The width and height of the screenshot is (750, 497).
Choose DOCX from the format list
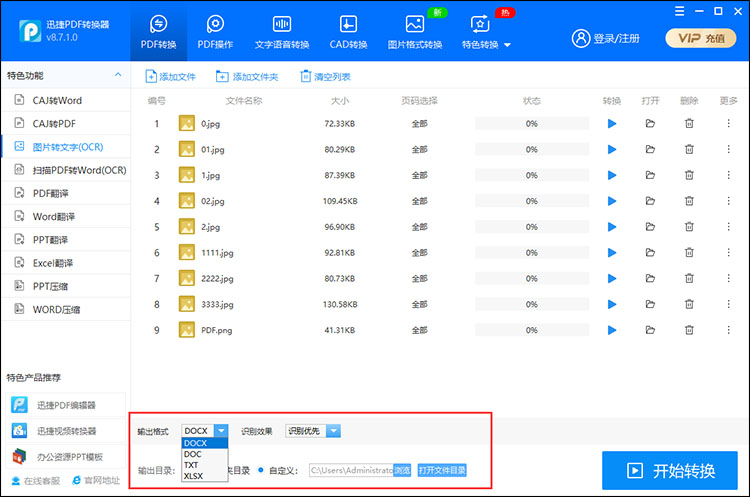click(x=205, y=443)
